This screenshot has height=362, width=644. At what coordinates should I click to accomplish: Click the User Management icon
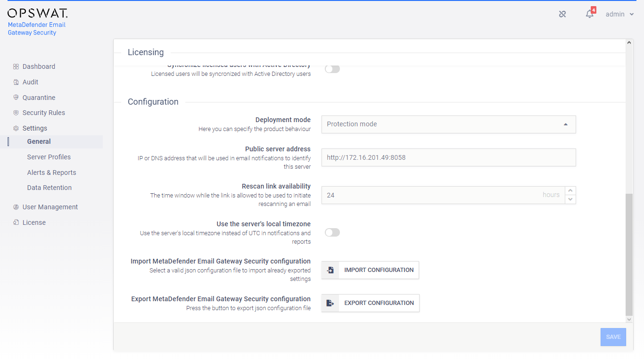(x=16, y=207)
